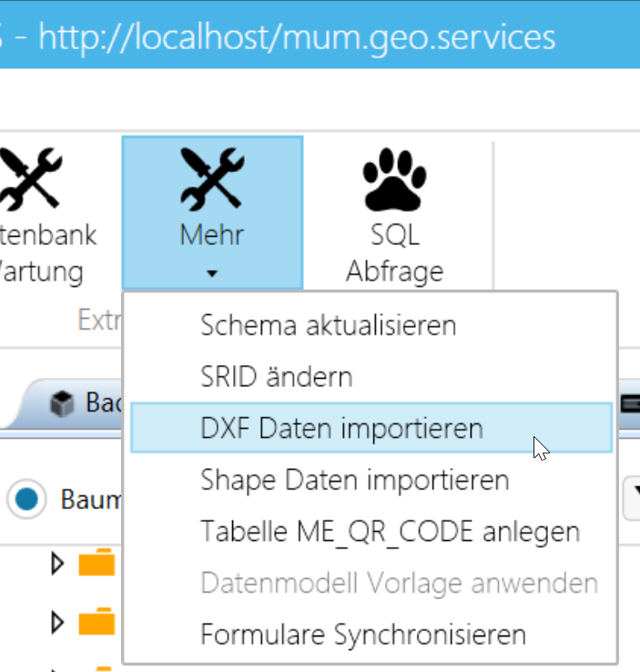The width and height of the screenshot is (640, 672).
Task: Collapse the Mehr dropdown arrow
Action: coord(212,272)
